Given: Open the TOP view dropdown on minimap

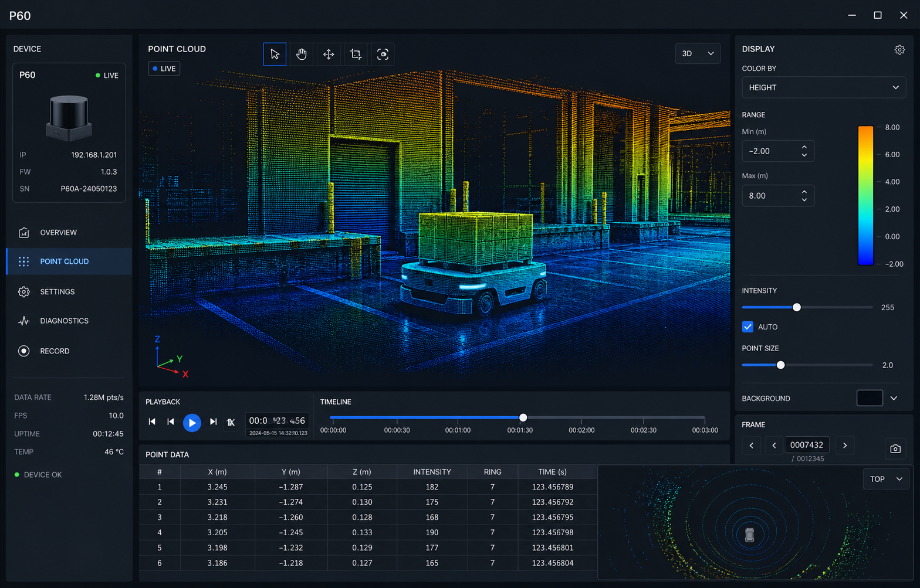Looking at the screenshot, I should 886,479.
